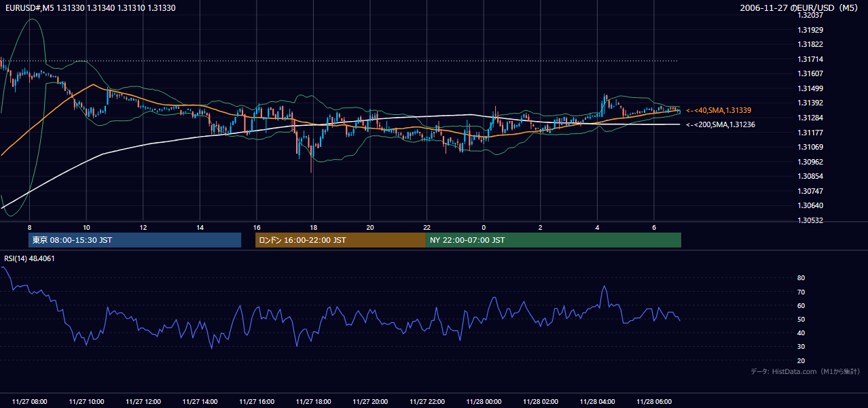Click the bottom date label 11/28 06:00

tap(653, 402)
